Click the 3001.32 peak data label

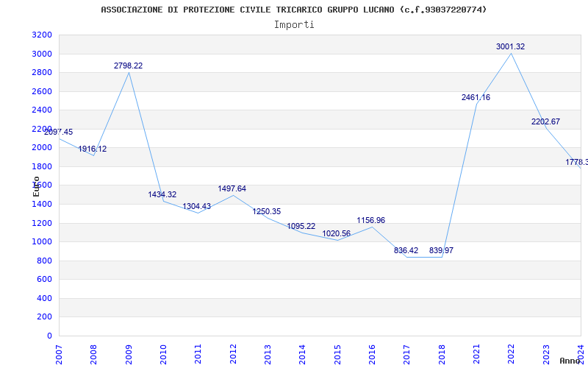pyautogui.click(x=510, y=46)
